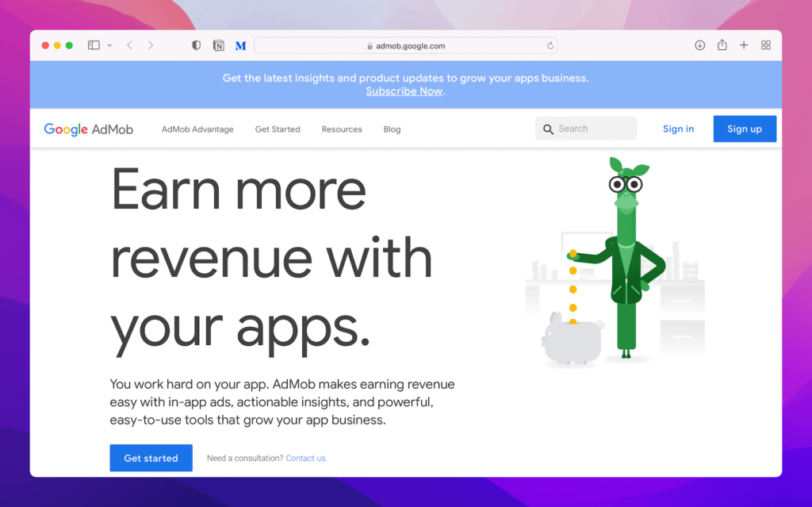This screenshot has width=812, height=507.
Task: Open the sidebar options chevron
Action: click(x=108, y=45)
